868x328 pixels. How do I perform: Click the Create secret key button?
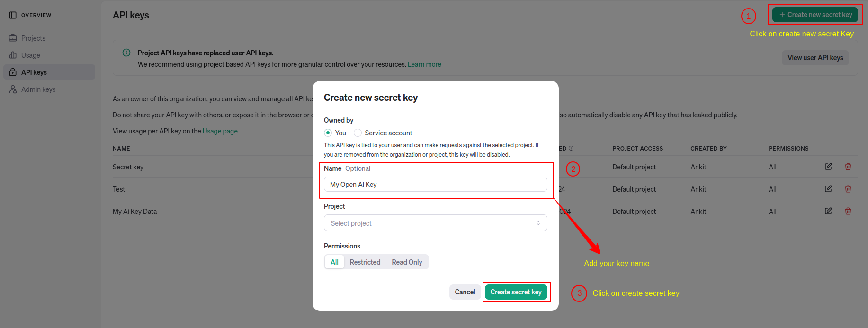pos(516,292)
